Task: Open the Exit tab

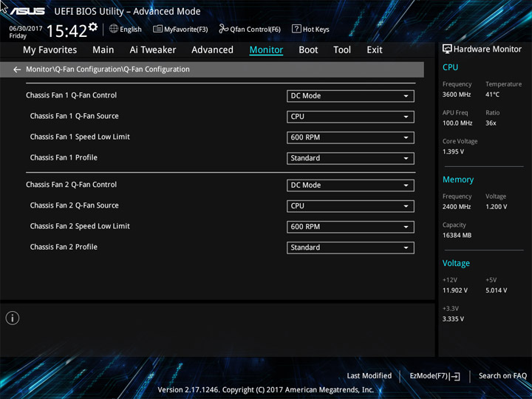Action: click(x=375, y=50)
